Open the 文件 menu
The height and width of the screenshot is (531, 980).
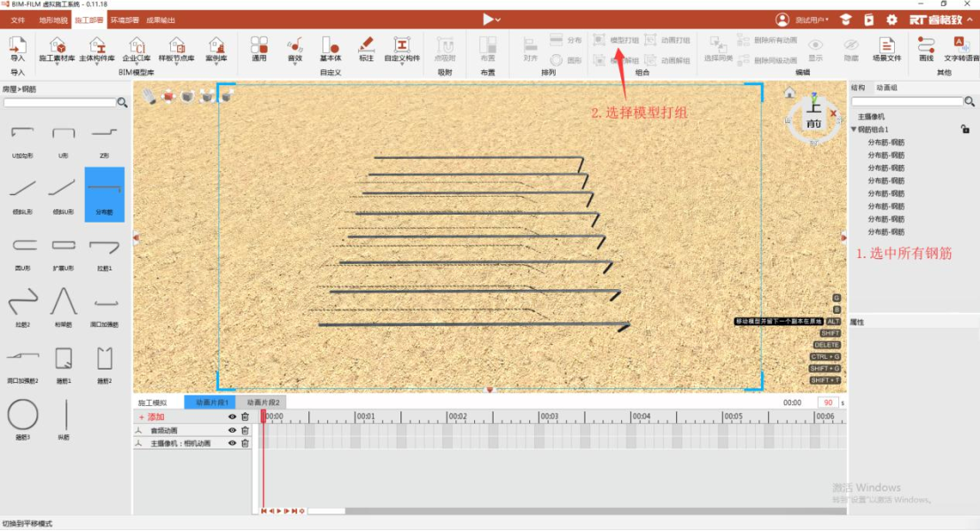pyautogui.click(x=18, y=20)
